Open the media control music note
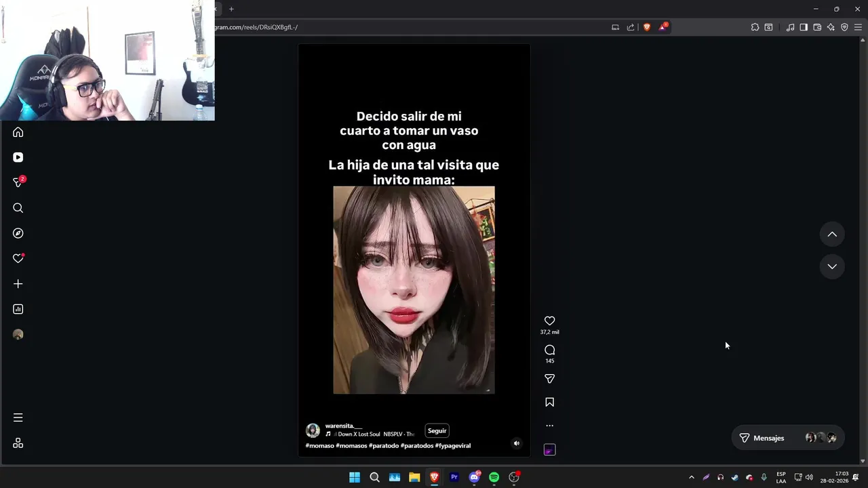 790,27
